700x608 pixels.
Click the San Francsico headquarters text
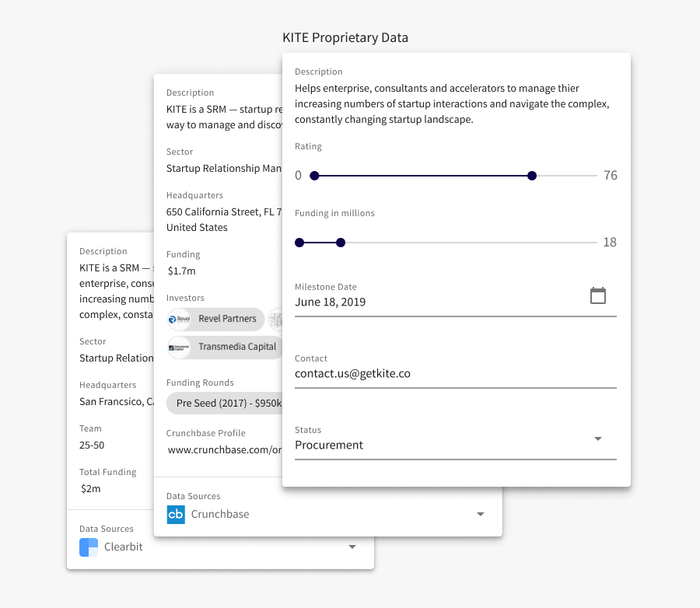pyautogui.click(x=117, y=402)
